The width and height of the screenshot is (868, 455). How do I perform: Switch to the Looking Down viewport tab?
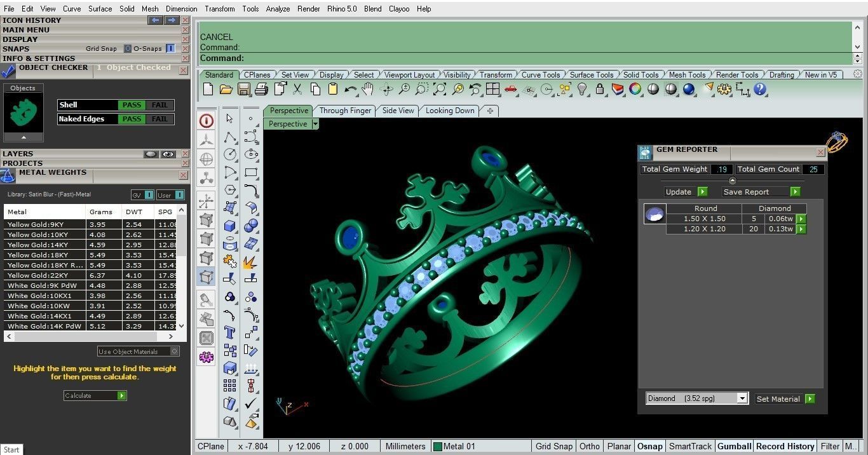[x=450, y=111]
